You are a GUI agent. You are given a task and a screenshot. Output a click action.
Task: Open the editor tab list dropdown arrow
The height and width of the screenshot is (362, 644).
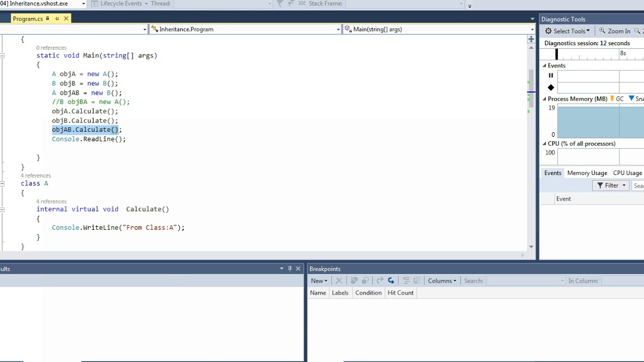[532, 19]
